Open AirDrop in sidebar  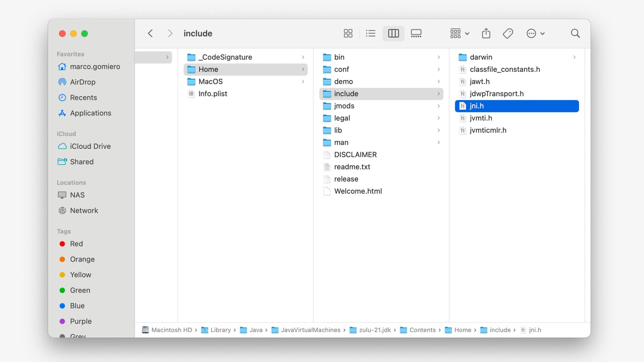tap(83, 82)
